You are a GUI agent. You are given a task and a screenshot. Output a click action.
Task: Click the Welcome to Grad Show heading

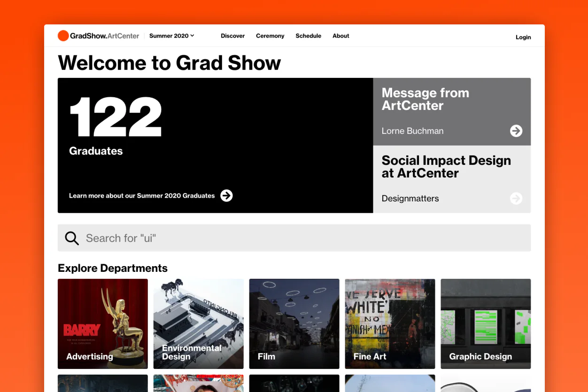(x=170, y=62)
